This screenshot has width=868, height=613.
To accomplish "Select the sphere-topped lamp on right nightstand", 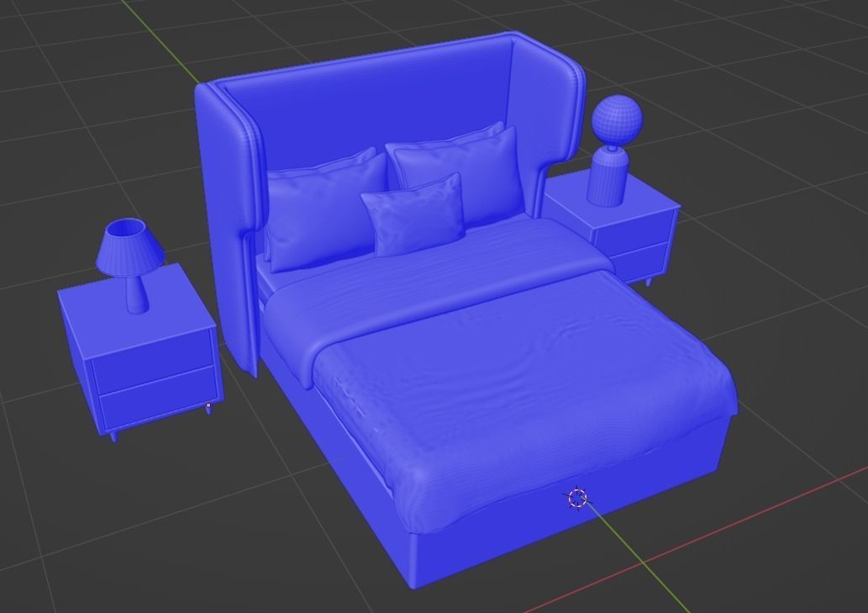I will coord(614,149).
